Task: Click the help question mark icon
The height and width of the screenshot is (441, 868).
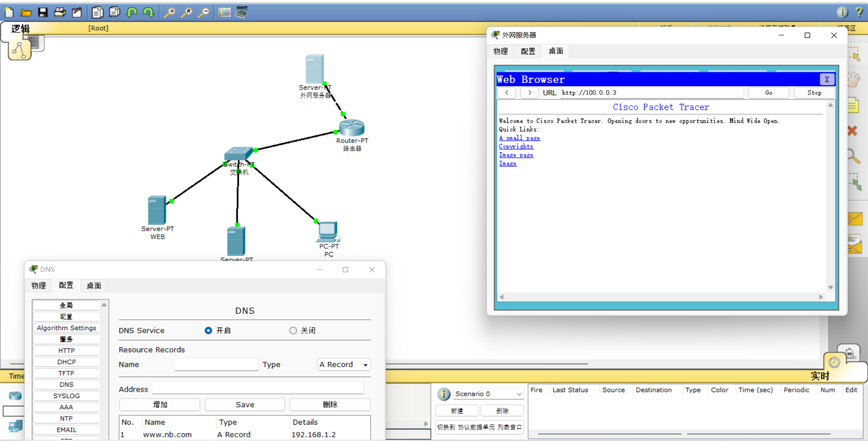Action: (859, 12)
